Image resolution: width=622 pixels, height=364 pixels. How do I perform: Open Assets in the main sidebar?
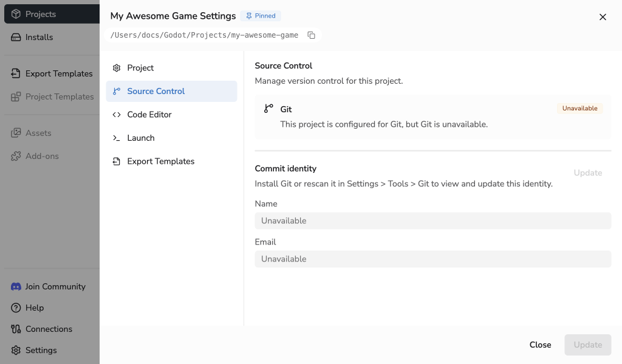point(52,133)
